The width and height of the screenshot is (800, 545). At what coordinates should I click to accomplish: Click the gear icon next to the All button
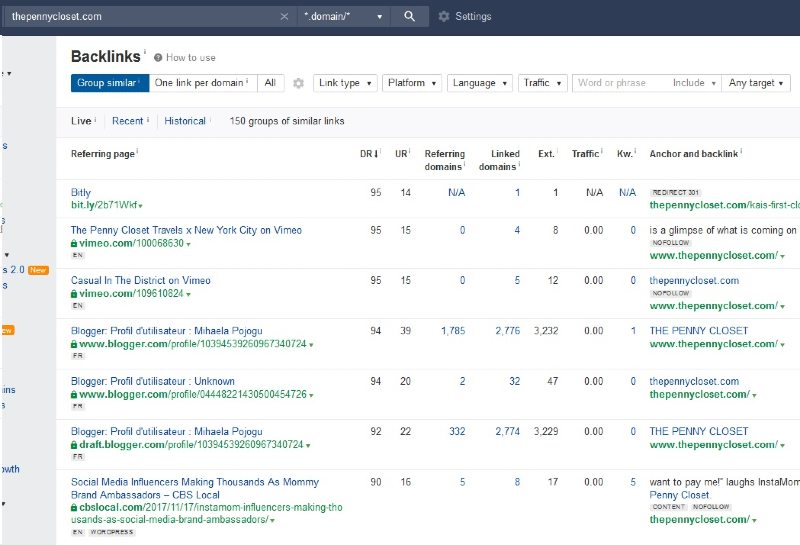298,83
